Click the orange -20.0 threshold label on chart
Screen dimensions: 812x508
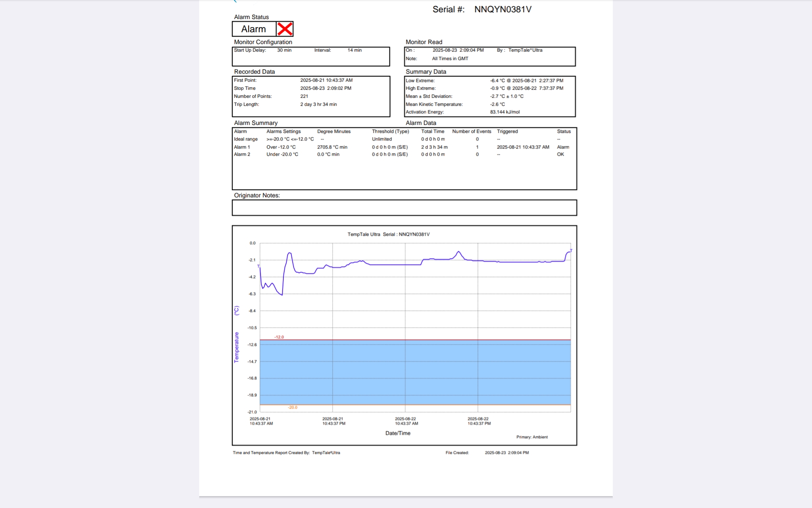point(293,407)
